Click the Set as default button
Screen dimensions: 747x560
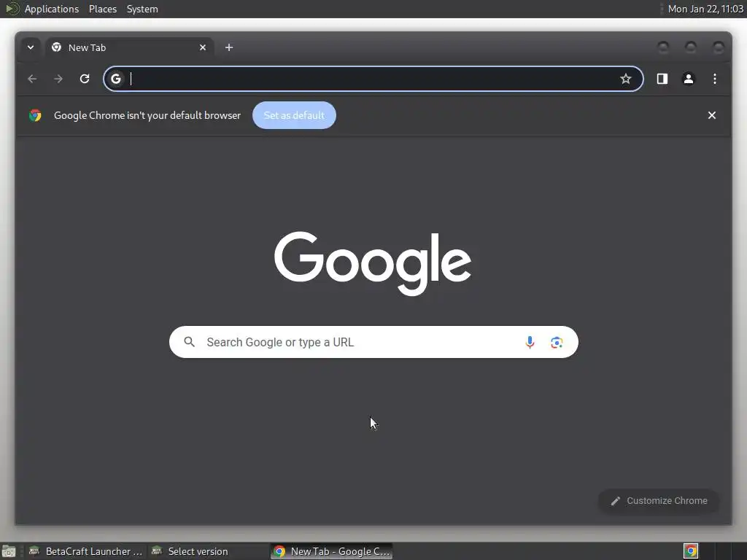coord(294,115)
